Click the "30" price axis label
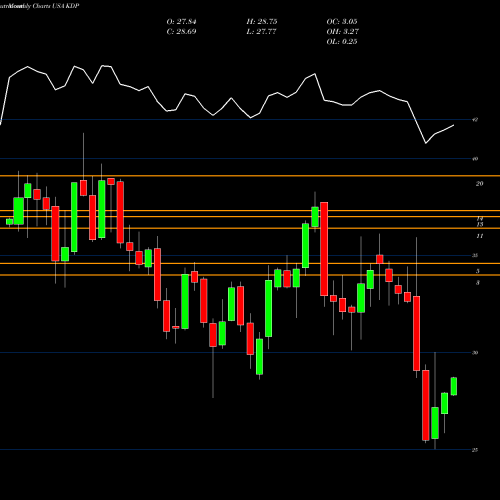The image size is (500, 500). (x=475, y=353)
